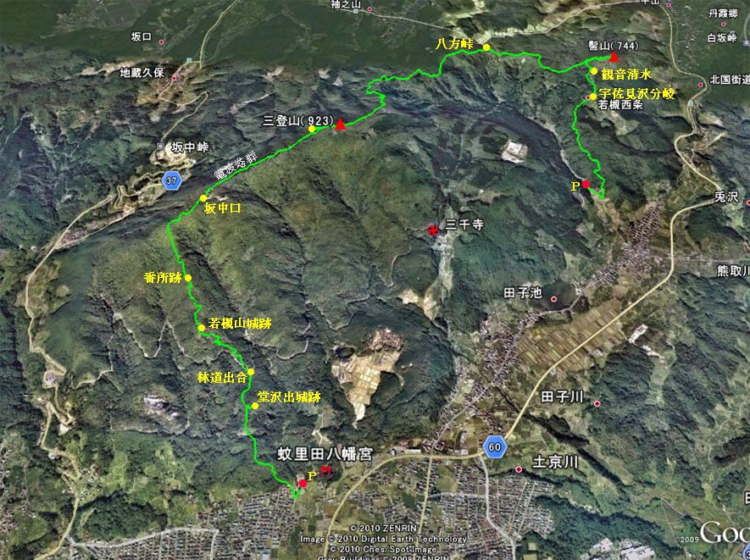Click the yellow waypoint dot at 坂中口
Screen dimensions: 750x560
tap(203, 198)
